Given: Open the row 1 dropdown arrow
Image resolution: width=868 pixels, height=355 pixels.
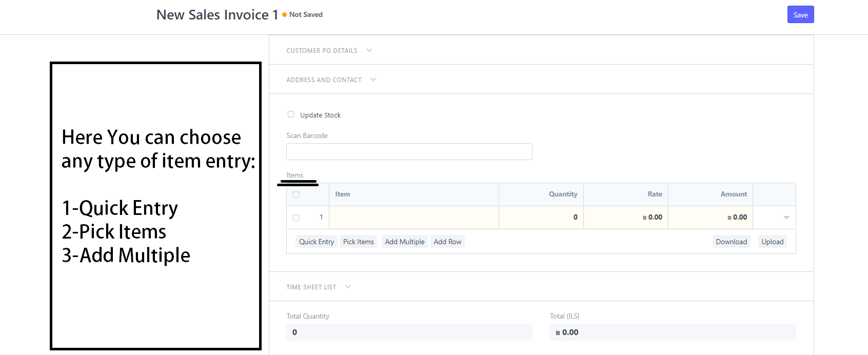Looking at the screenshot, I should coord(786,218).
